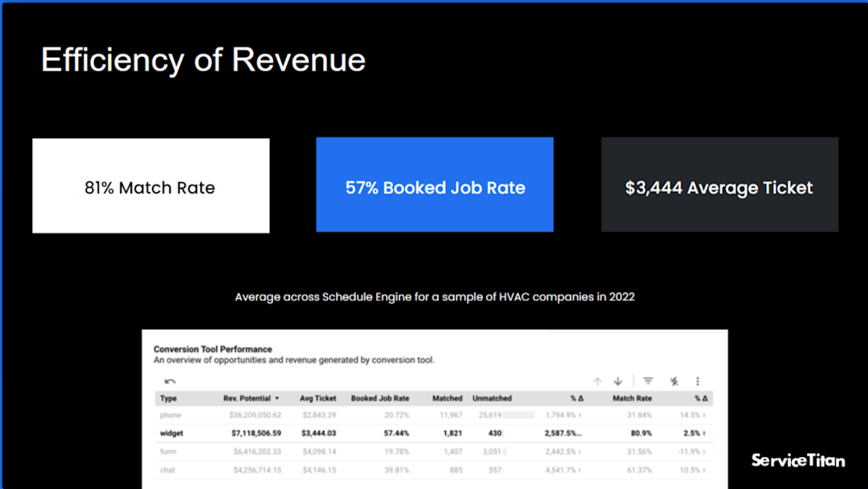
Task: Click the $4,146.15 average ticket value
Action: tap(319, 471)
